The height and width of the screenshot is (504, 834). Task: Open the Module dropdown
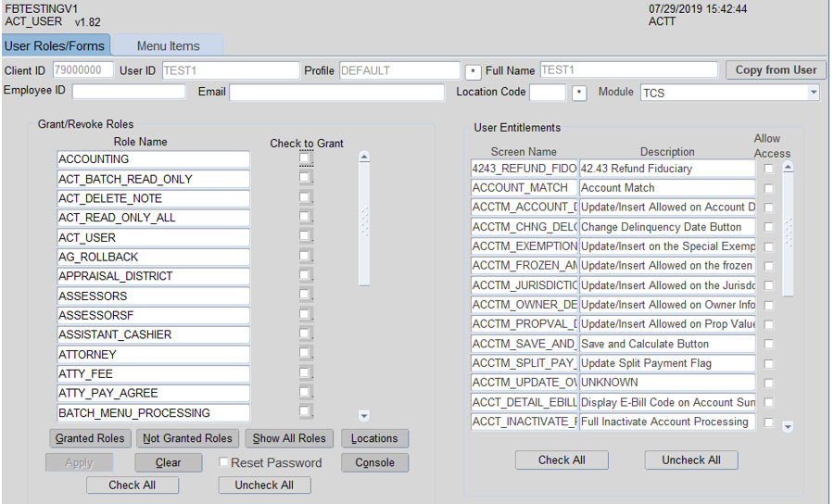pos(813,93)
